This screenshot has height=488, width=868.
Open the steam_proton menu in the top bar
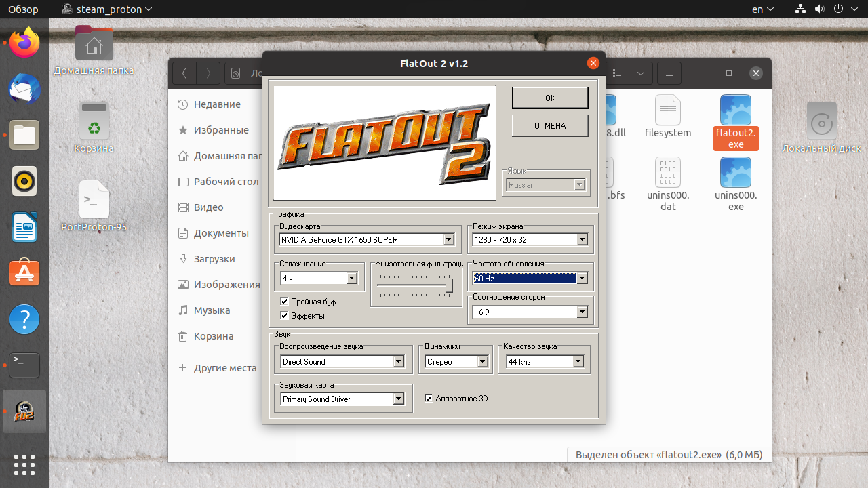106,9
